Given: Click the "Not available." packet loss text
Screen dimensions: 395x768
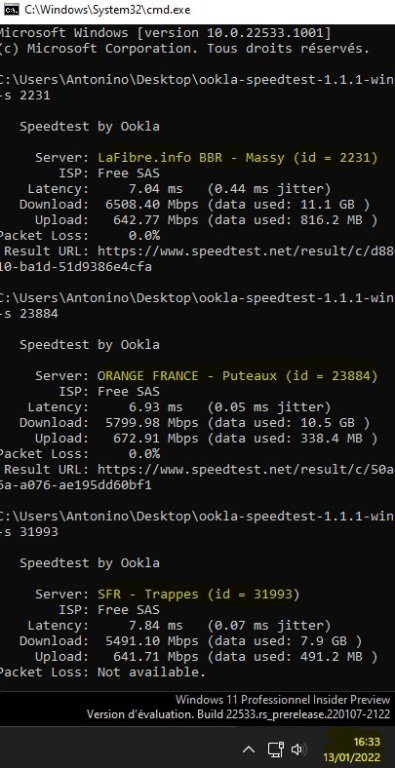Looking at the screenshot, I should pyautogui.click(x=151, y=672).
